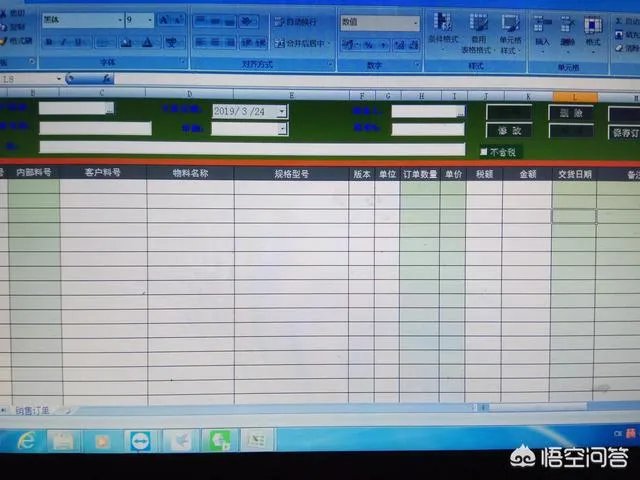The image size is (640, 480).
Task: Toggle the 不含税 checkbox
Action: point(484,151)
